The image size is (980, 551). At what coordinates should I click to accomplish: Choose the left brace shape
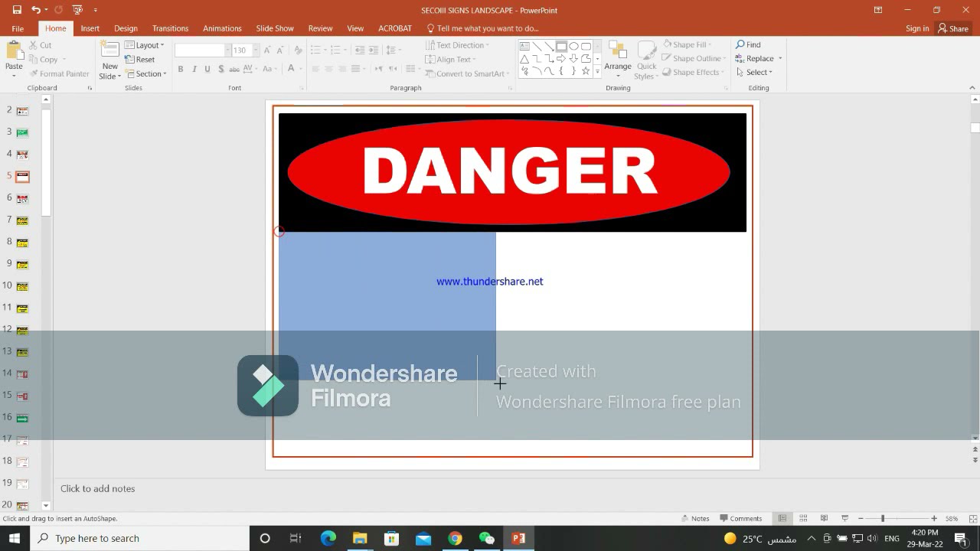click(561, 71)
